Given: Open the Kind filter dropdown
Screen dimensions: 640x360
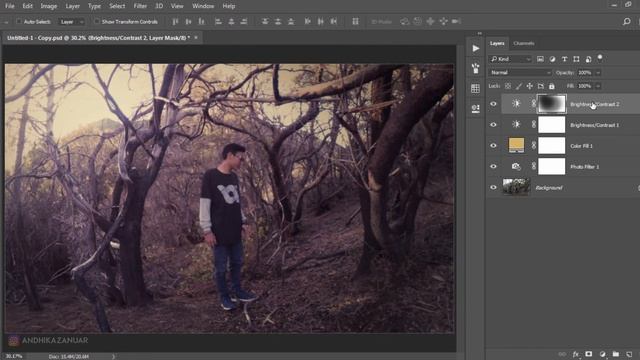Looking at the screenshot, I should pos(511,59).
